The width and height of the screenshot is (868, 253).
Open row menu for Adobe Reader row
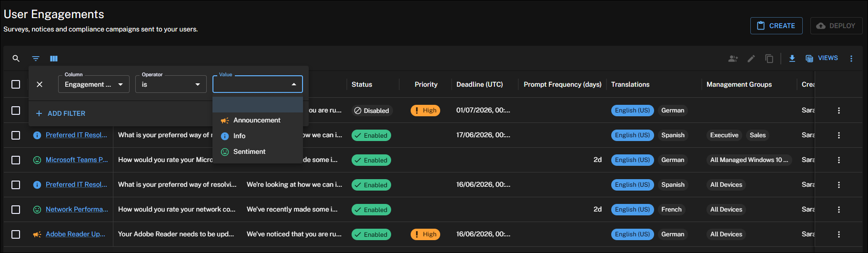[x=839, y=234]
